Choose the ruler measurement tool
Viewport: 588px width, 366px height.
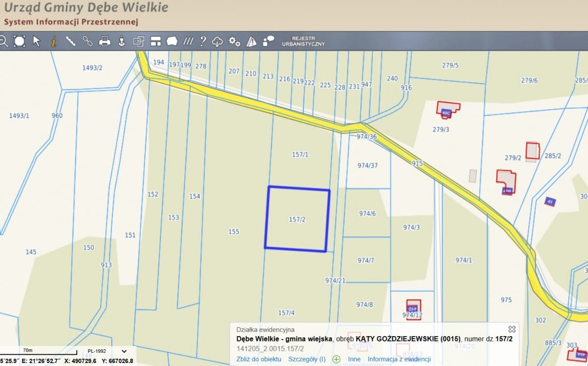71,41
